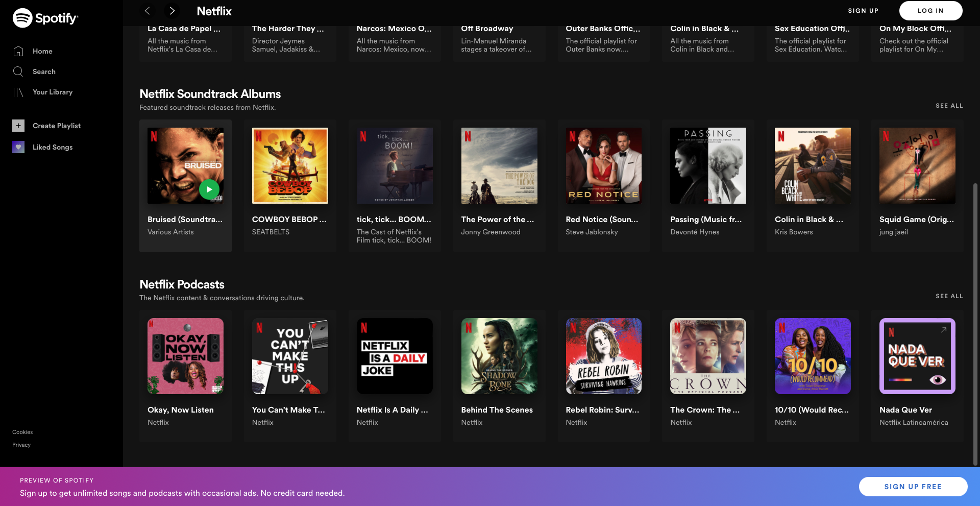The height and width of the screenshot is (506, 980).
Task: Open Nada Que Ver podcast cover
Action: click(917, 356)
